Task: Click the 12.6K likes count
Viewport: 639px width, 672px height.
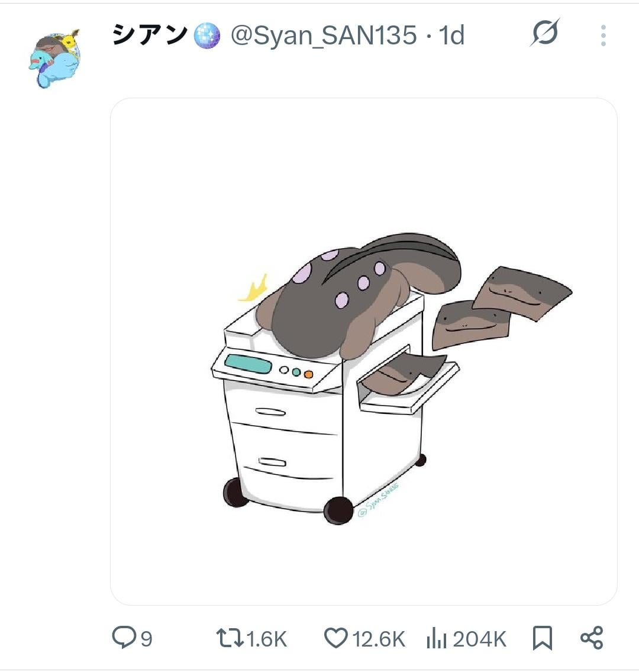Action: (x=379, y=639)
